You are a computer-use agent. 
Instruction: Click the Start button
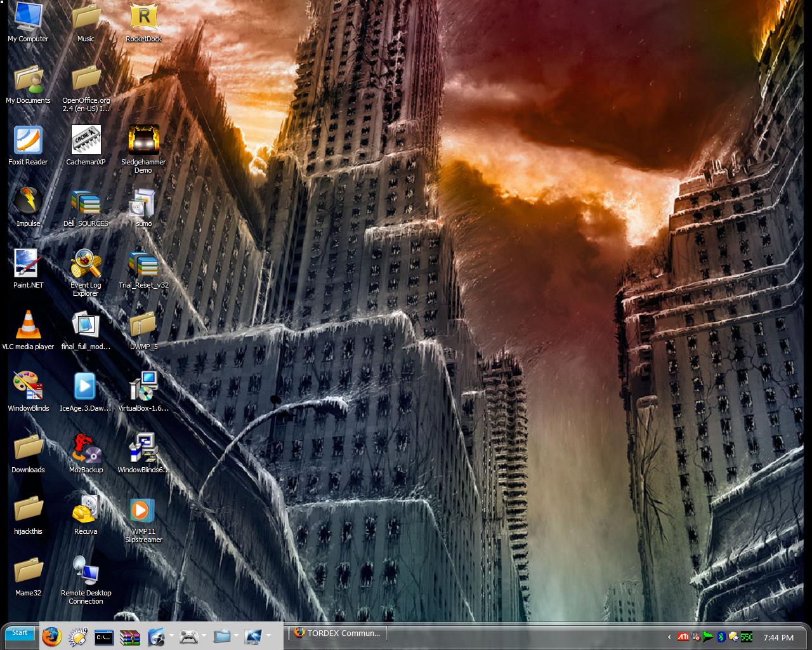coord(20,633)
